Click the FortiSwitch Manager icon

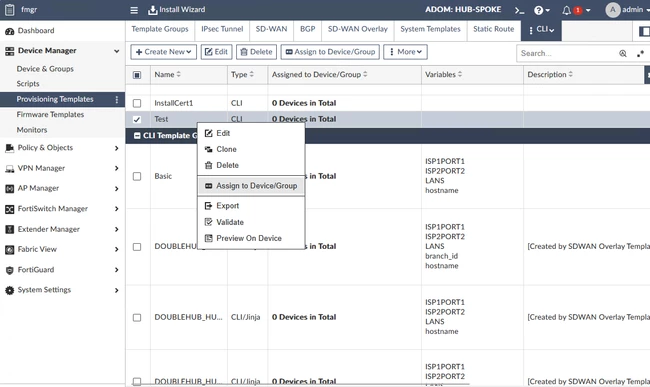tap(9, 209)
